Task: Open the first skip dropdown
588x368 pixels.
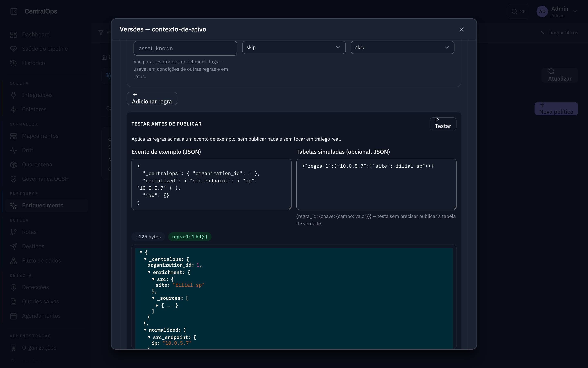Action: [294, 47]
